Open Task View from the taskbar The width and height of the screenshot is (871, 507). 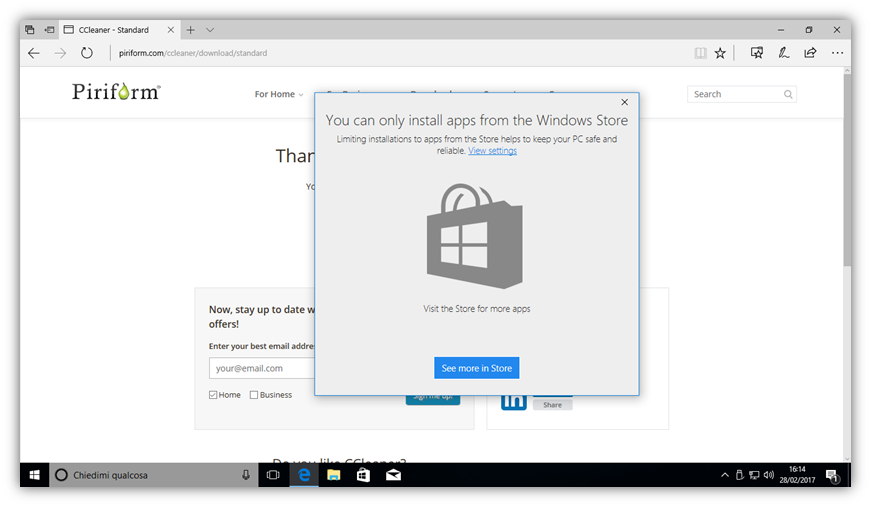tap(273, 475)
